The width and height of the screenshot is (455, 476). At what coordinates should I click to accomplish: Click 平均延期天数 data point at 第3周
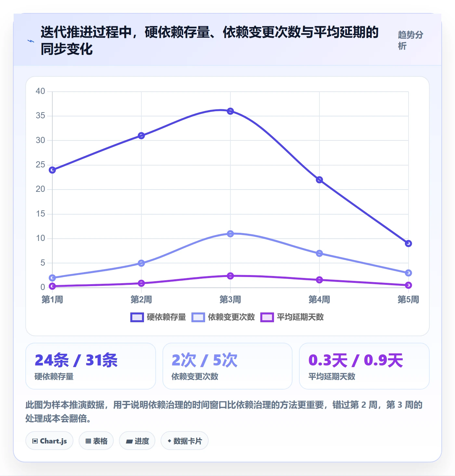(x=230, y=276)
